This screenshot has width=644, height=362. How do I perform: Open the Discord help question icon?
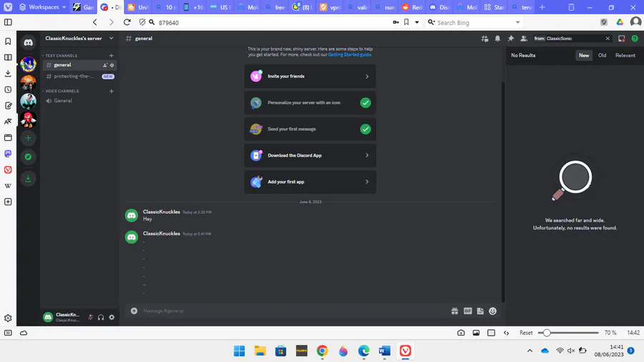click(x=635, y=39)
